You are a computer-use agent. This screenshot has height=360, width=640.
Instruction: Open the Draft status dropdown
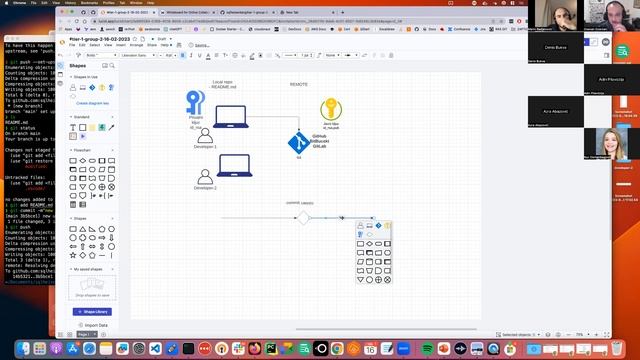[162, 39]
